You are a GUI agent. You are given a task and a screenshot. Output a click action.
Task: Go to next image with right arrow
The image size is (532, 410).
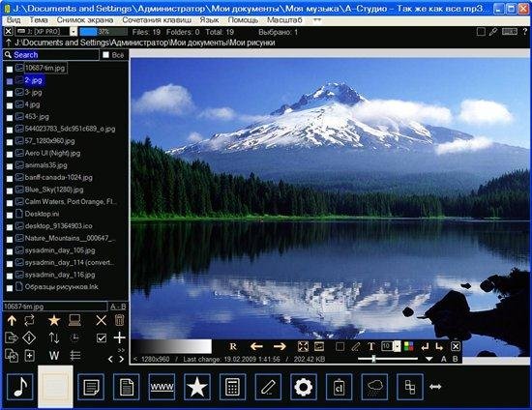point(280,346)
